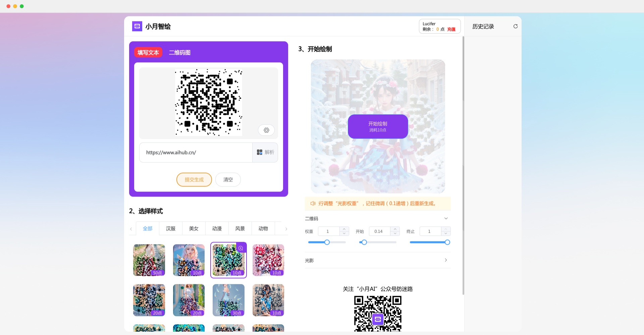The height and width of the screenshot is (335, 644).
Task: Increase the 权重 value stepper up
Action: click(344, 229)
